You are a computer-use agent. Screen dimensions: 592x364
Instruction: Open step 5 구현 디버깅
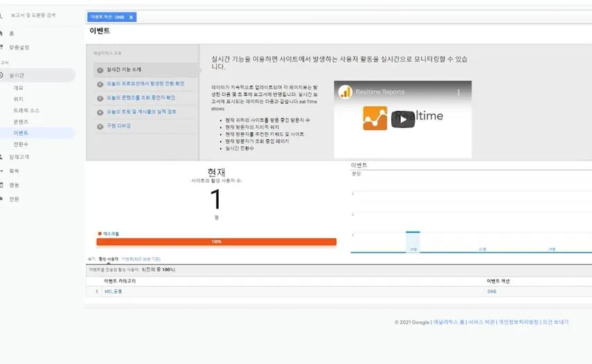[118, 126]
